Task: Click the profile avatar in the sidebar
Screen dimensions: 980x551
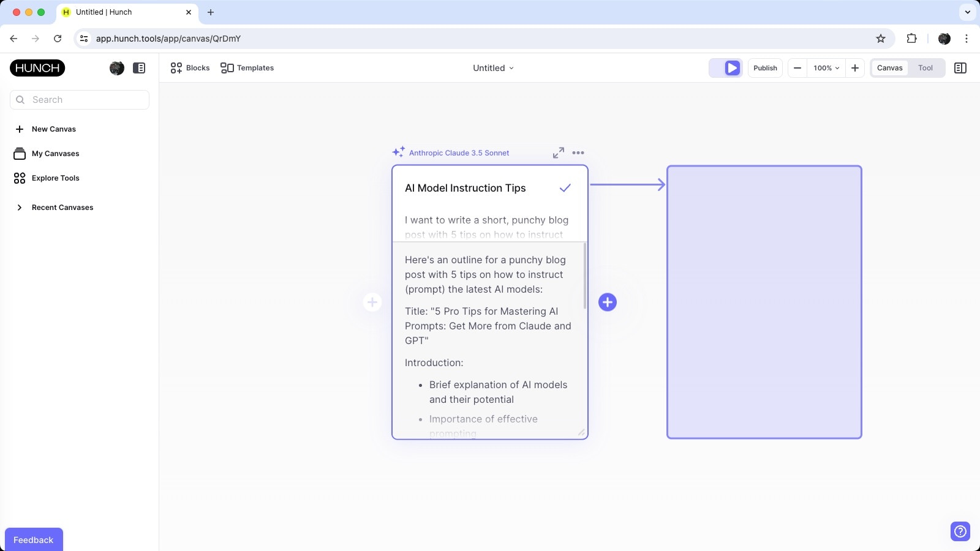Action: click(x=116, y=68)
